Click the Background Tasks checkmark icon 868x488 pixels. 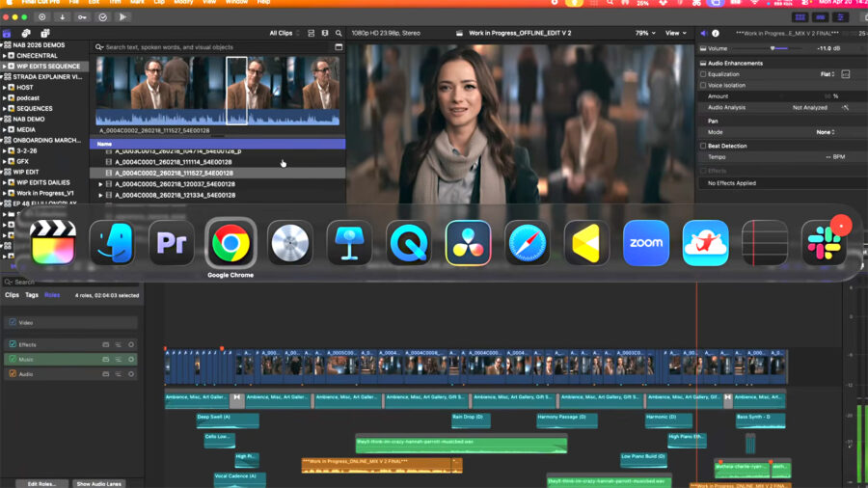(102, 17)
